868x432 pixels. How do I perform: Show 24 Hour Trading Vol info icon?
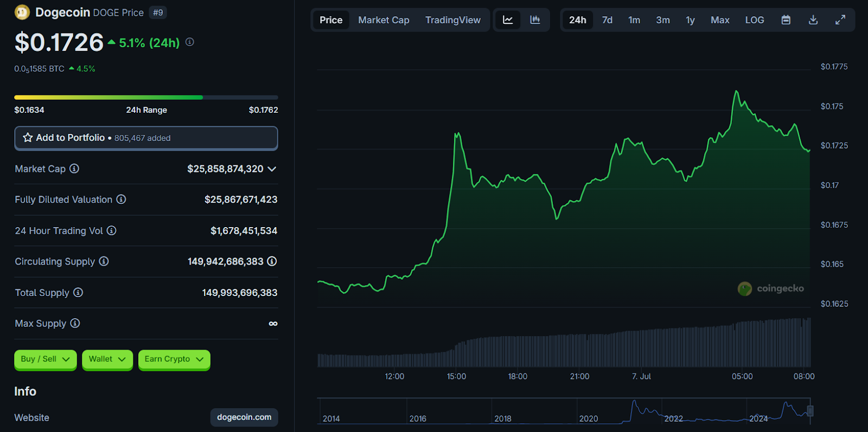pyautogui.click(x=111, y=230)
